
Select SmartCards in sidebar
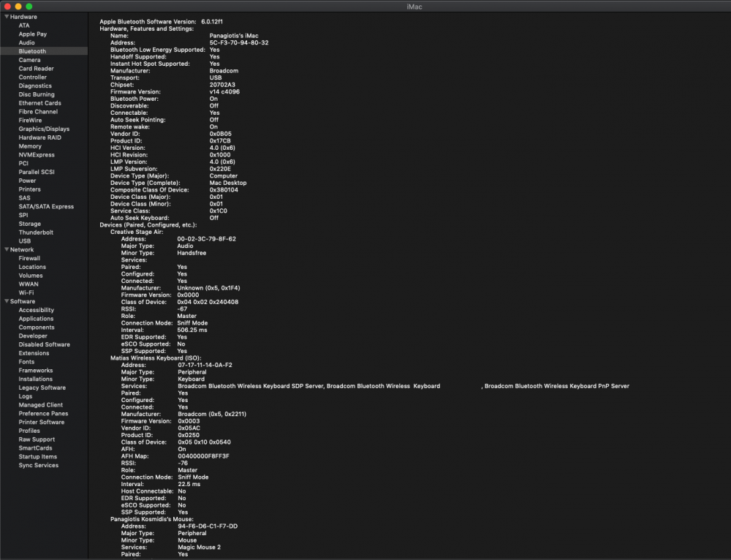tap(35, 448)
